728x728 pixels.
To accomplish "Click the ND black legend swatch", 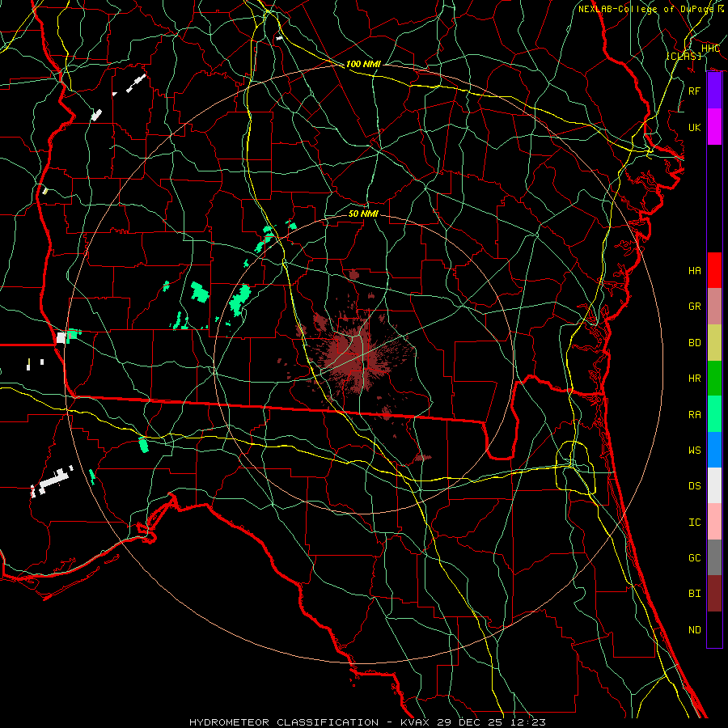I will click(714, 629).
